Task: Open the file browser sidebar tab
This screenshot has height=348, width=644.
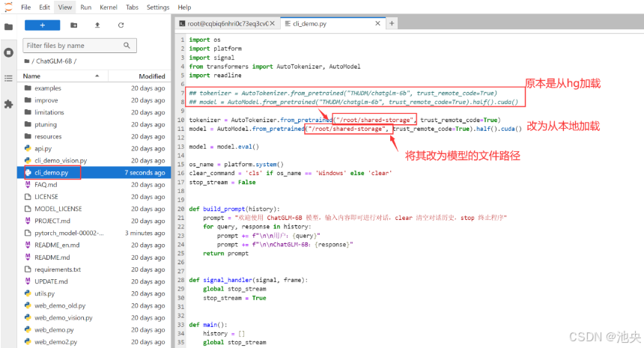Action: tap(8, 27)
